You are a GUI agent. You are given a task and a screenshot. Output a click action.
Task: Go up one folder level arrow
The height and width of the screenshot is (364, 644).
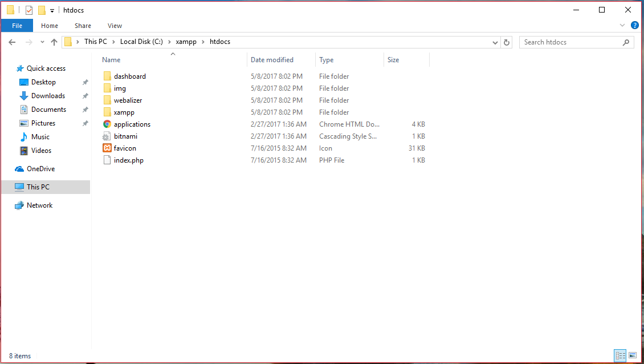pyautogui.click(x=54, y=42)
